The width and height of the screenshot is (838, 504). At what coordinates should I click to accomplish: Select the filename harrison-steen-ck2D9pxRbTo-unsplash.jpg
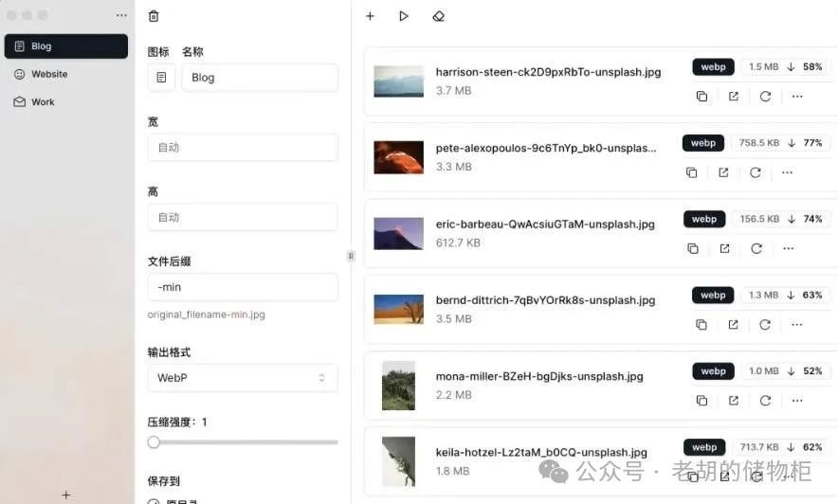(x=548, y=72)
